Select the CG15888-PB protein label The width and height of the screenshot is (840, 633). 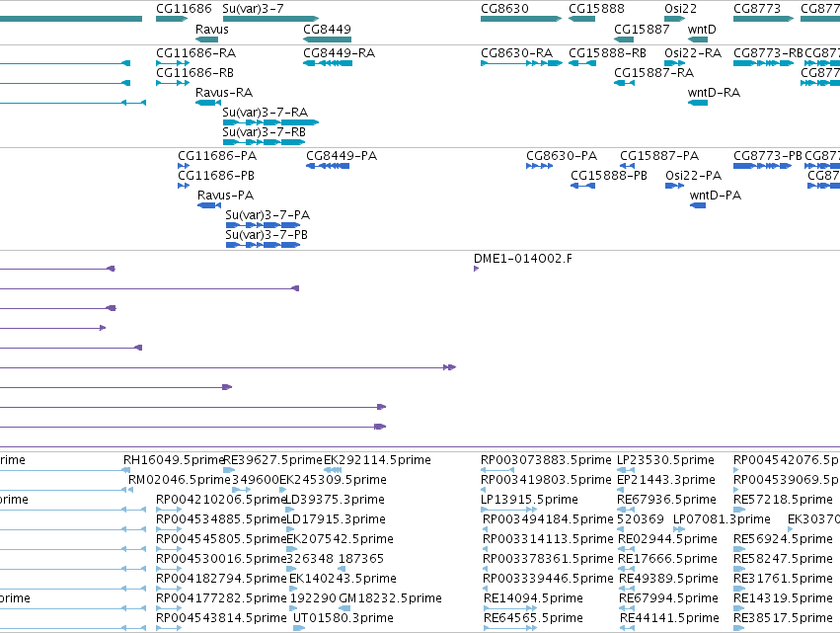(x=609, y=175)
